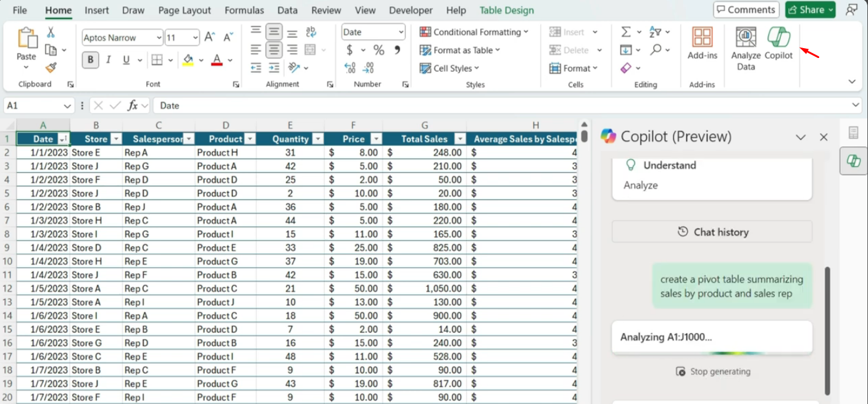Open Find & Select magnifier
This screenshot has width=868, height=404.
pos(656,49)
